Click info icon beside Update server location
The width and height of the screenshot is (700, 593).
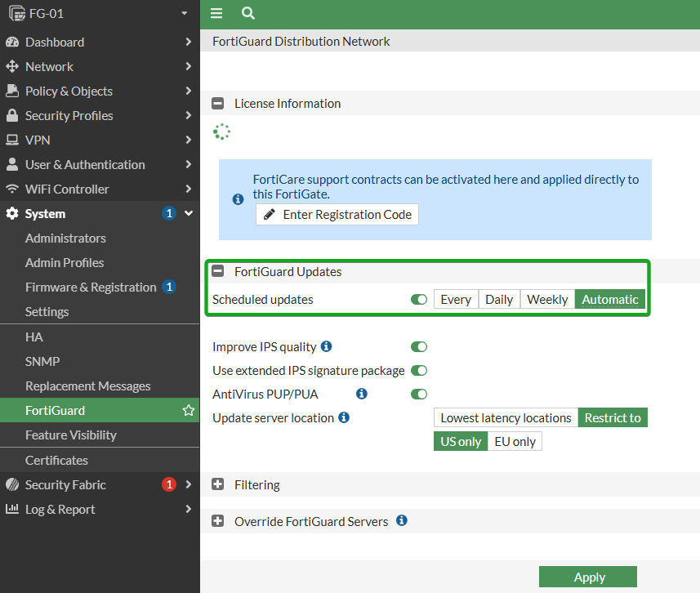coord(344,417)
